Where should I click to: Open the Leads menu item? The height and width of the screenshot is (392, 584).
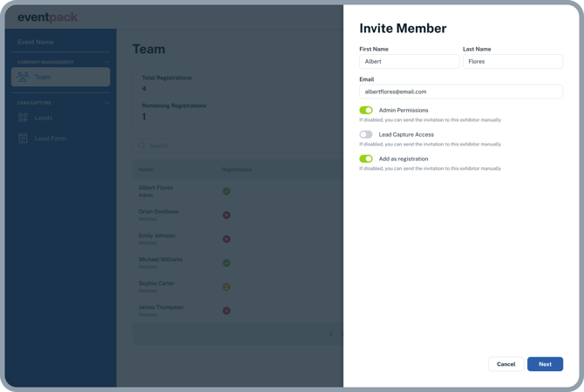pyautogui.click(x=44, y=118)
